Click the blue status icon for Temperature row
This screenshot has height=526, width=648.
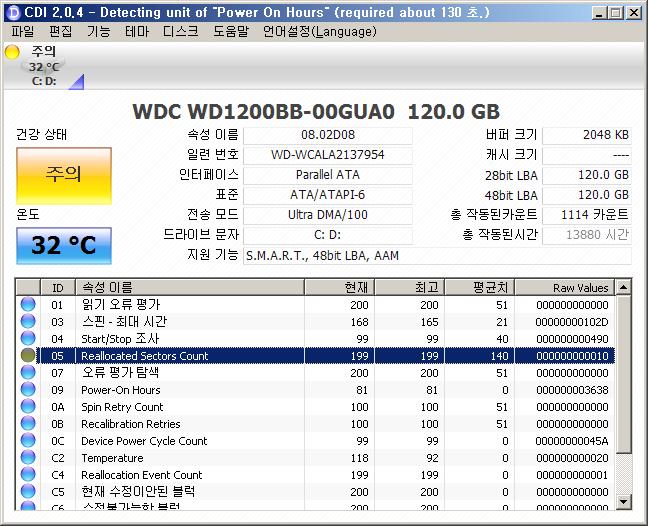coord(28,457)
